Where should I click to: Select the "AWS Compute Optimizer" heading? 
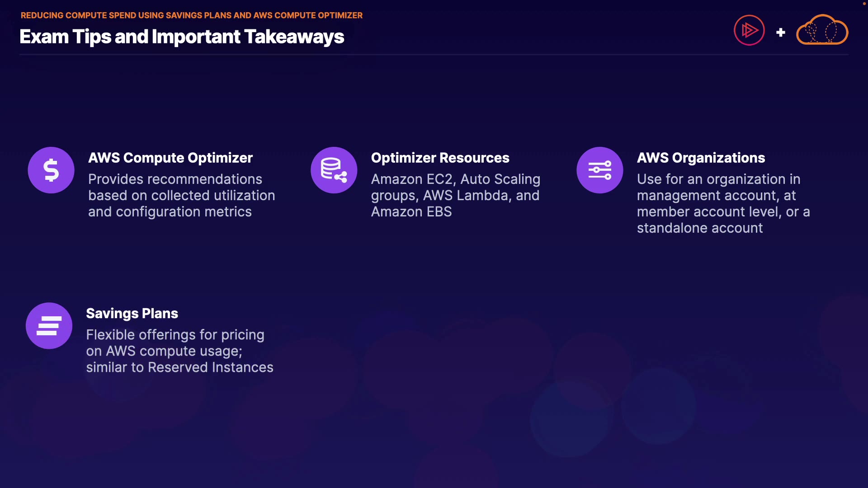(x=170, y=158)
